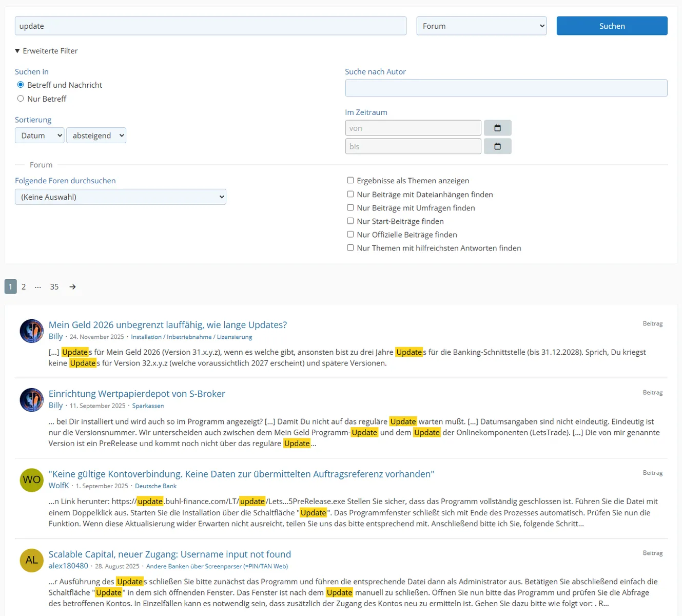The width and height of the screenshot is (682, 616).
Task: Tick 'Nur Offizielle Beiträge finden' checkbox
Action: pos(350,234)
